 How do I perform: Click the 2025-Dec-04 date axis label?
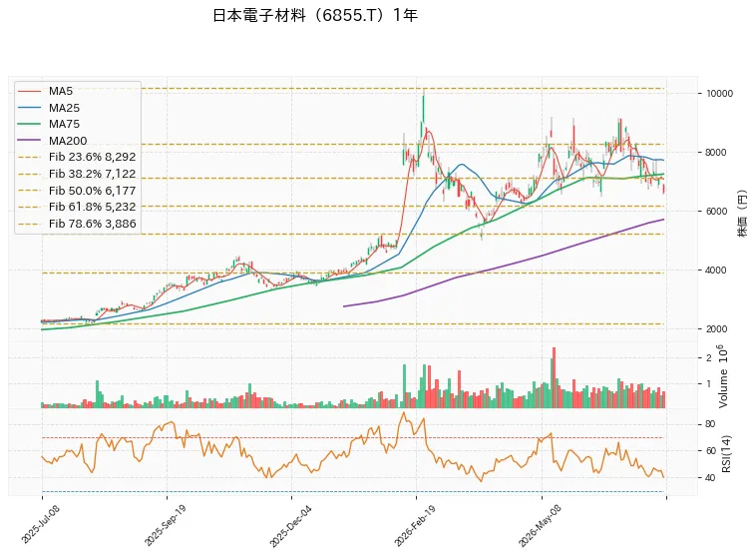click(290, 526)
